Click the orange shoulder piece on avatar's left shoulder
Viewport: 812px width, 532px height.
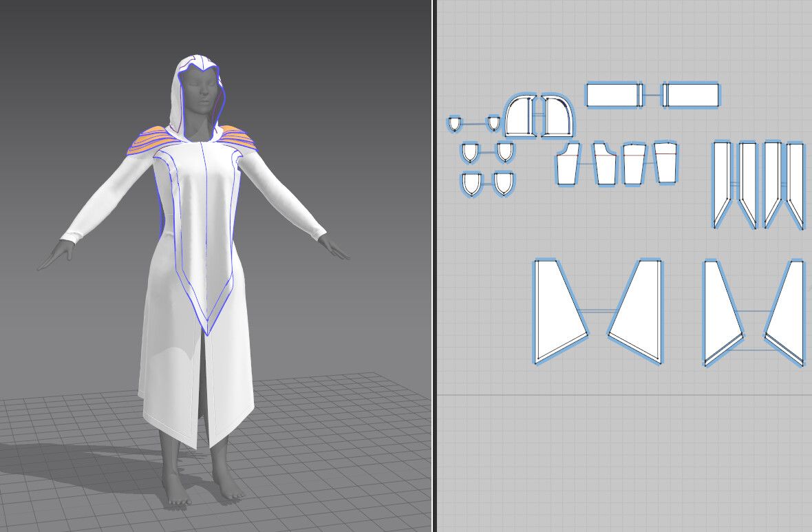pos(237,138)
